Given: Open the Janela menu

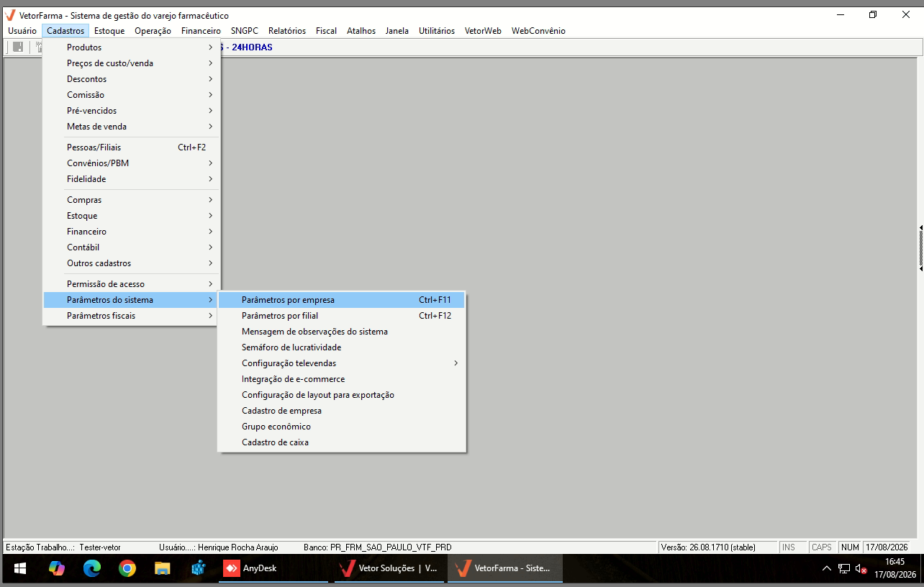Looking at the screenshot, I should tap(397, 31).
